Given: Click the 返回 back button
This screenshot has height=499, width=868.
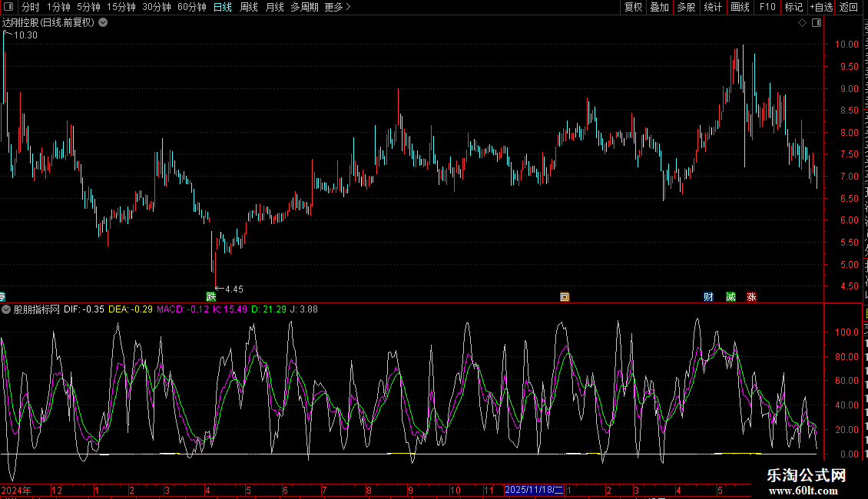Looking at the screenshot, I should point(849,7).
